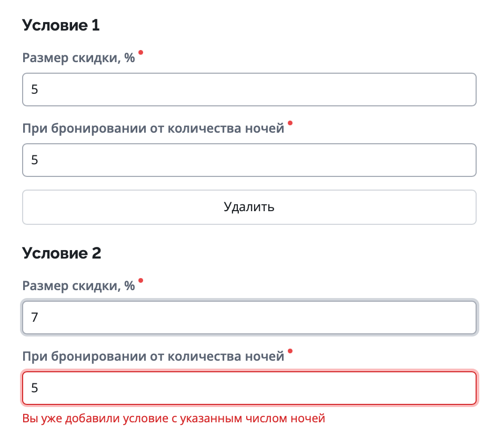Click the value 5 in Условие 1 discount field
Image resolution: width=504 pixels, height=436 pixels.
pyautogui.click(x=35, y=90)
